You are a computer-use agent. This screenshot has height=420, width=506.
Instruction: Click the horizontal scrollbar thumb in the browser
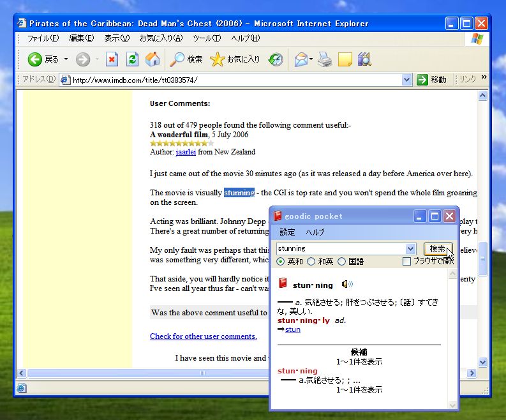point(203,373)
